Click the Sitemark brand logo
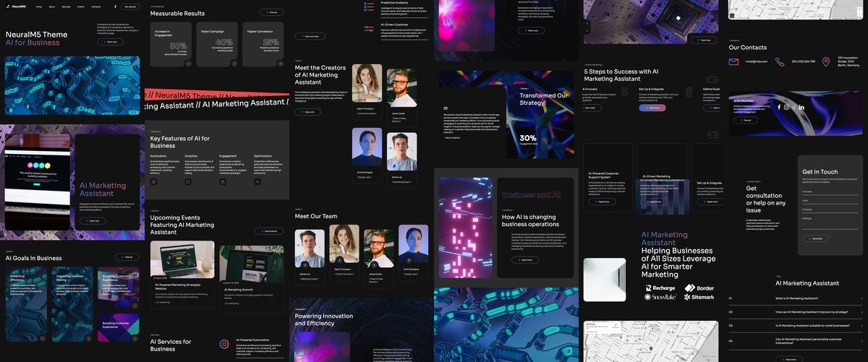 point(699,297)
